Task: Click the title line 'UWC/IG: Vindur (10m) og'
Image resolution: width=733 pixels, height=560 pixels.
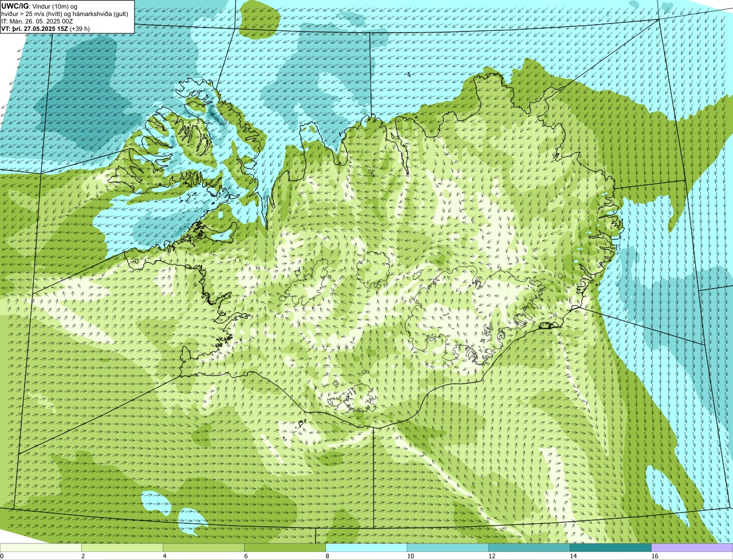Action: [39, 6]
